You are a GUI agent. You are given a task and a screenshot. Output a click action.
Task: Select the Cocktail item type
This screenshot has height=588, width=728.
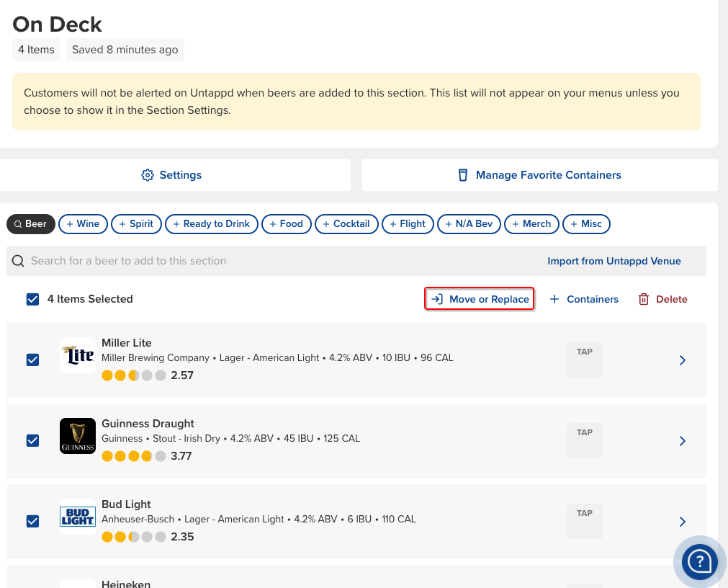point(346,224)
